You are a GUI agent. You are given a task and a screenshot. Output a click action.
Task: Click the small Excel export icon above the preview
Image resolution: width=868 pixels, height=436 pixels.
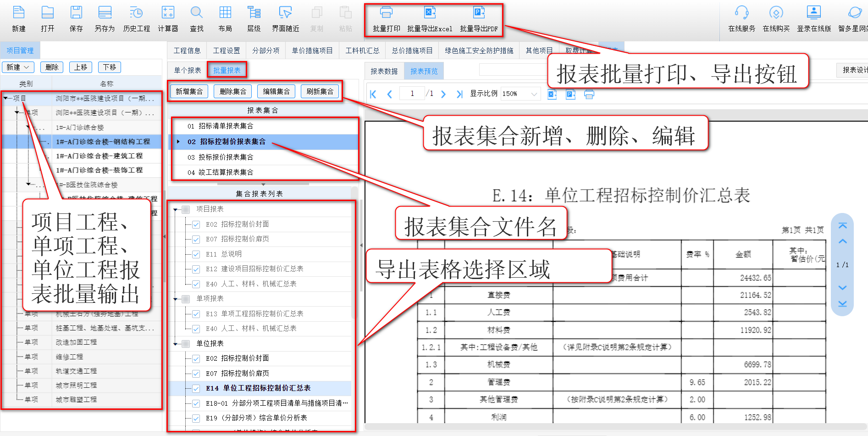click(552, 94)
